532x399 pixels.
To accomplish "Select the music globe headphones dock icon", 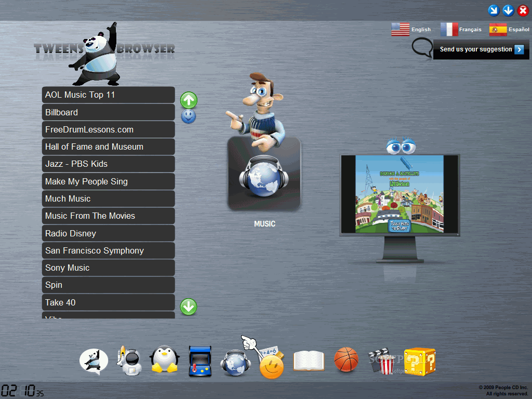I will tap(235, 363).
